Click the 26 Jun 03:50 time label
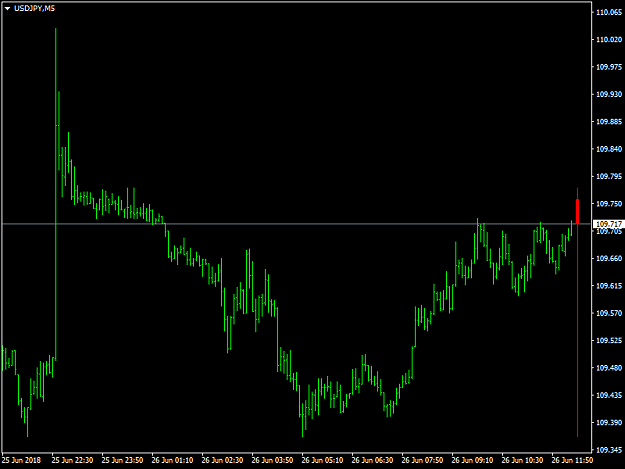The width and height of the screenshot is (625, 469). point(272,460)
